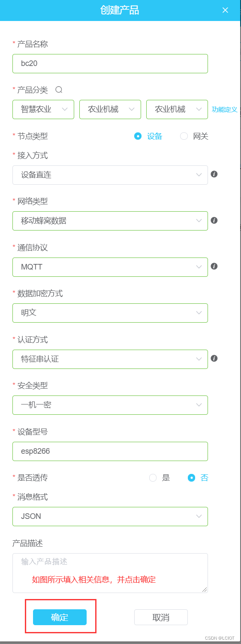Click the info icon beside 认证方式
This screenshot has width=241, height=644.
tap(214, 358)
